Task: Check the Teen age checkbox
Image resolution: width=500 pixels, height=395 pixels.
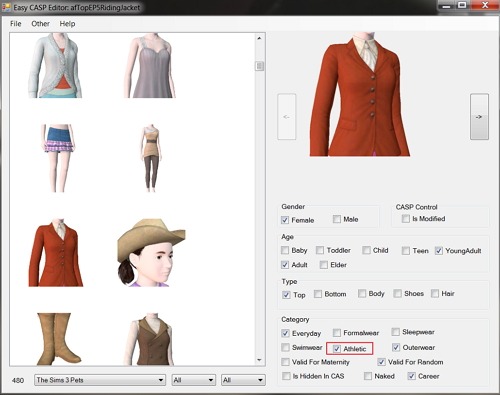Action: coord(406,251)
